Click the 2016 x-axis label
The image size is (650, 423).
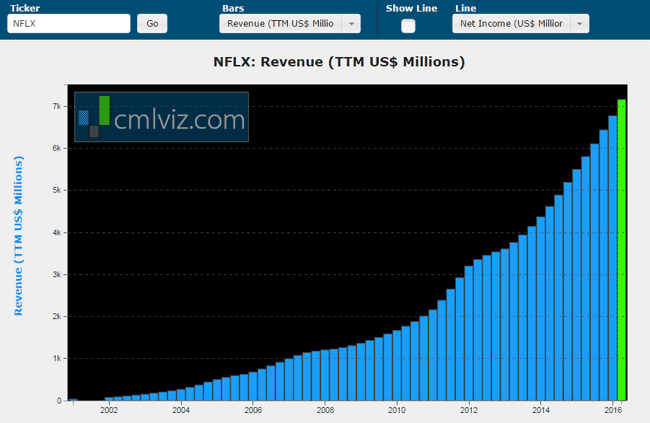[x=613, y=410]
